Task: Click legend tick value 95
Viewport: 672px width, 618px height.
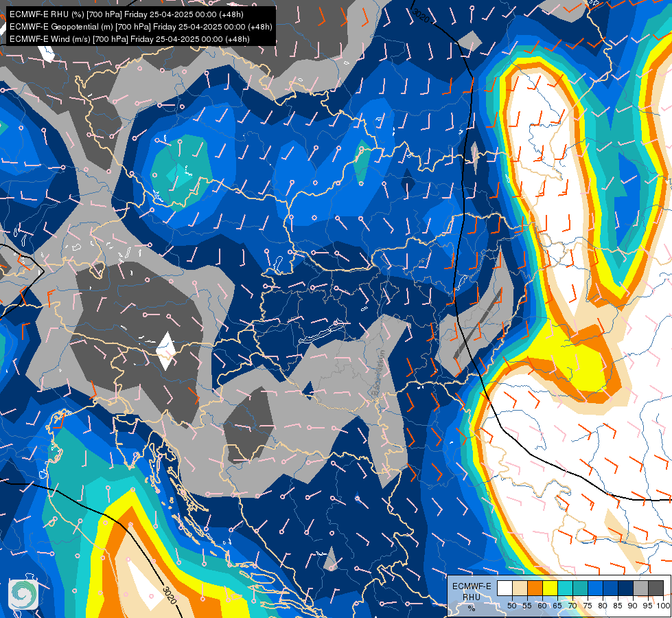Action: (647, 606)
